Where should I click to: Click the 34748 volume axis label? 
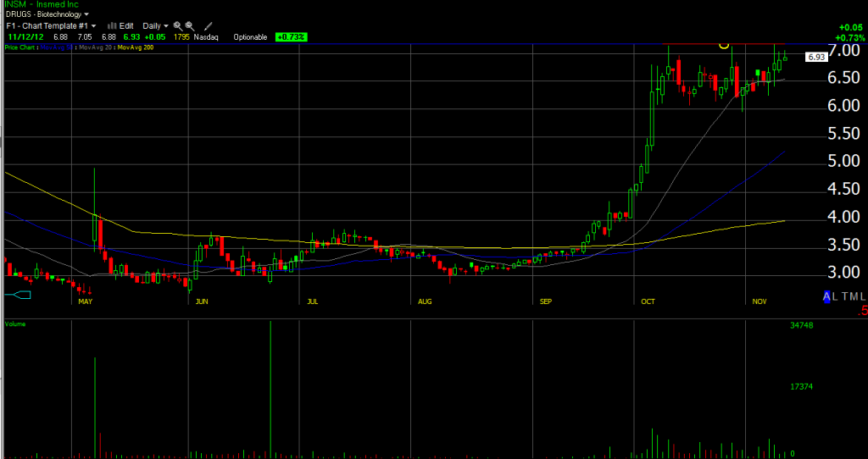pos(801,326)
